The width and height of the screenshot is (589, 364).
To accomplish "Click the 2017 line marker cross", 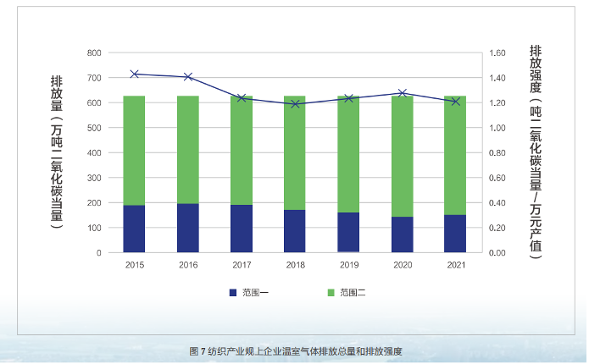I will click(242, 98).
